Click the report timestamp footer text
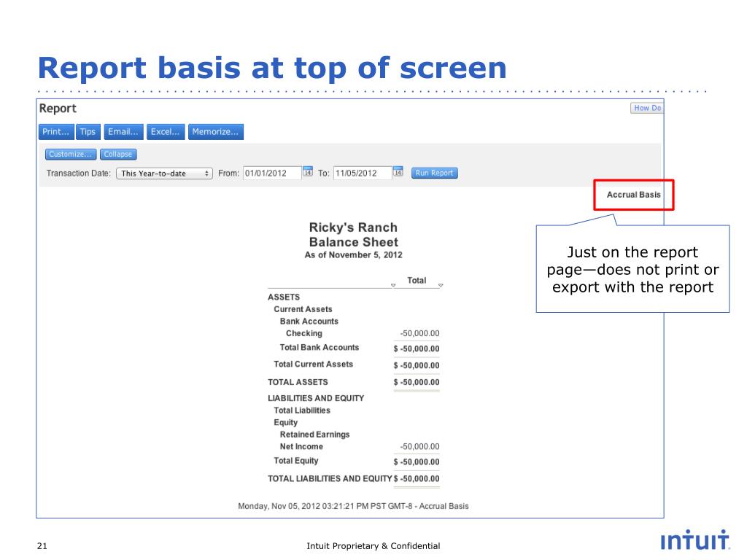Viewport: 747px width, 560px height. (x=354, y=506)
